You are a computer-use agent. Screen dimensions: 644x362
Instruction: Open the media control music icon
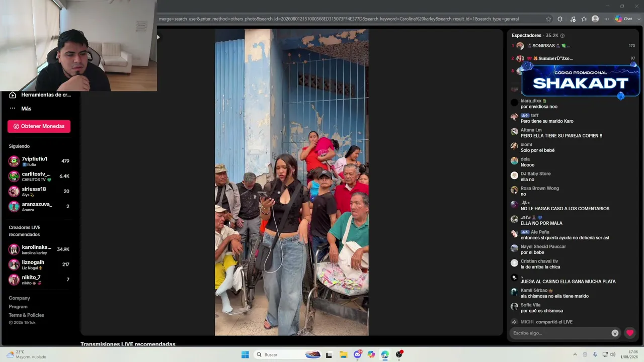573,19
